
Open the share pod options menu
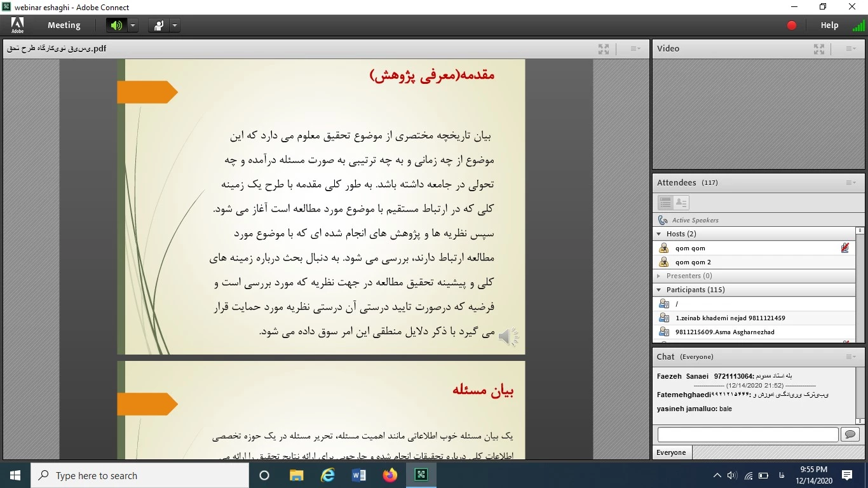635,49
